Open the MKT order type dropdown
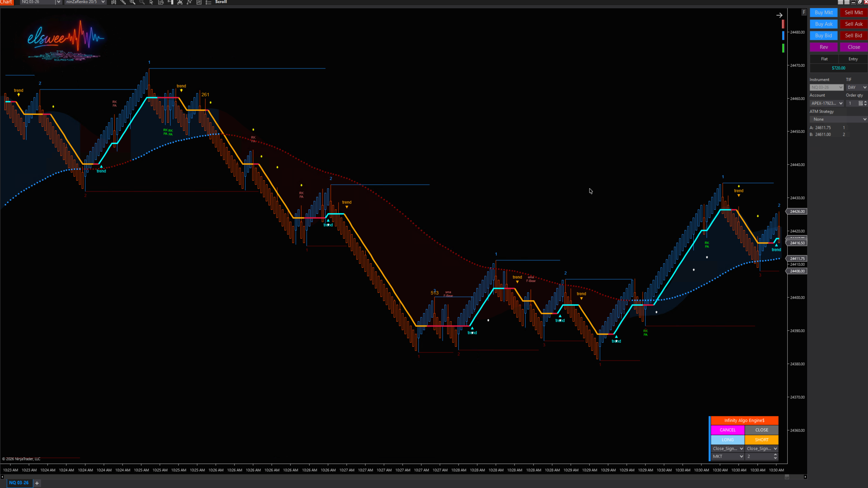Screen dimensions: 868x488 727,456
